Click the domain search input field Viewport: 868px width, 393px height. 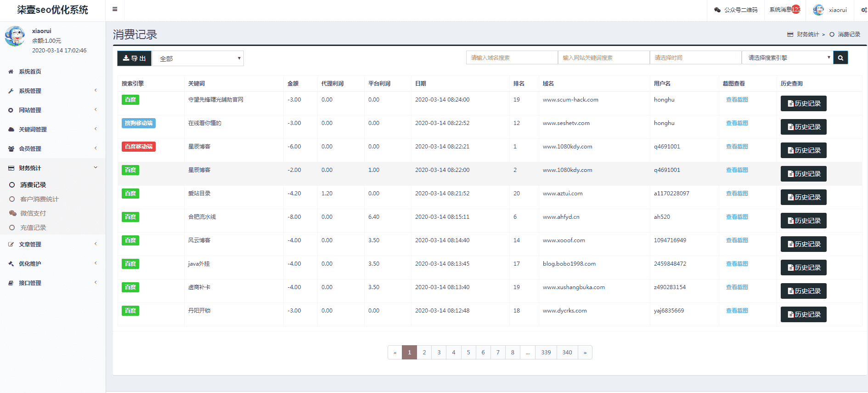512,58
